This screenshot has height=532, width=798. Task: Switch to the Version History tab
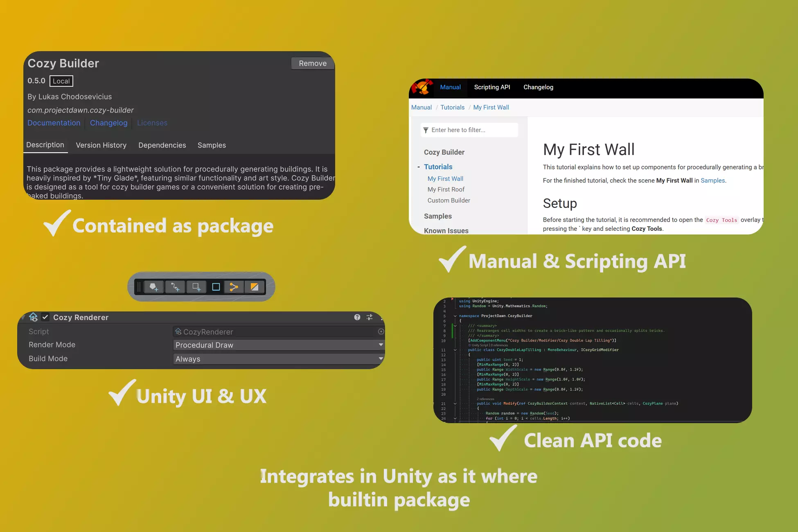coord(101,145)
